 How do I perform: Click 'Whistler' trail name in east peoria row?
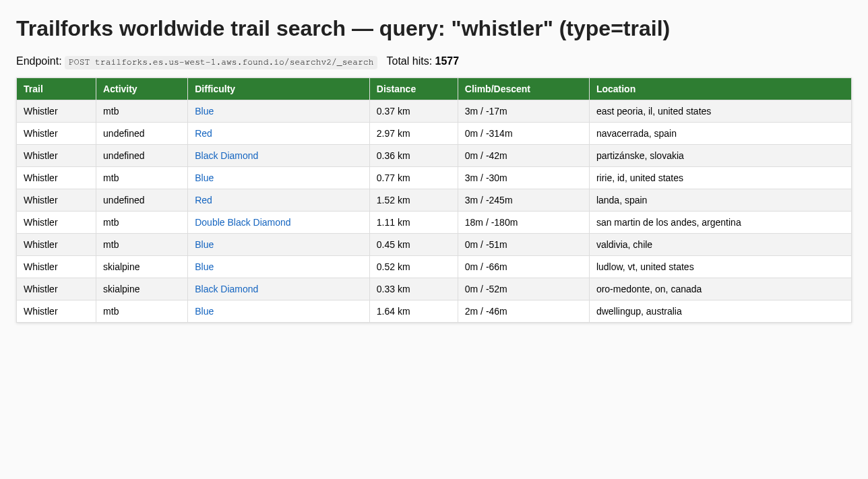point(40,111)
